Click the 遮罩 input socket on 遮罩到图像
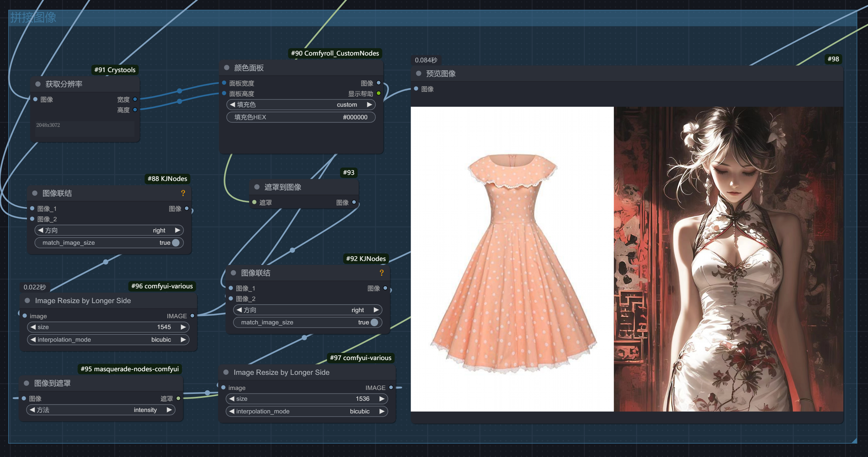The width and height of the screenshot is (868, 457). click(x=254, y=202)
